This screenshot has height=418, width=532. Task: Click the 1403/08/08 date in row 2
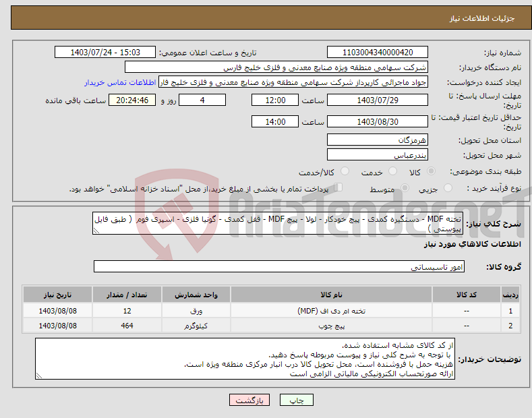pos(58,326)
